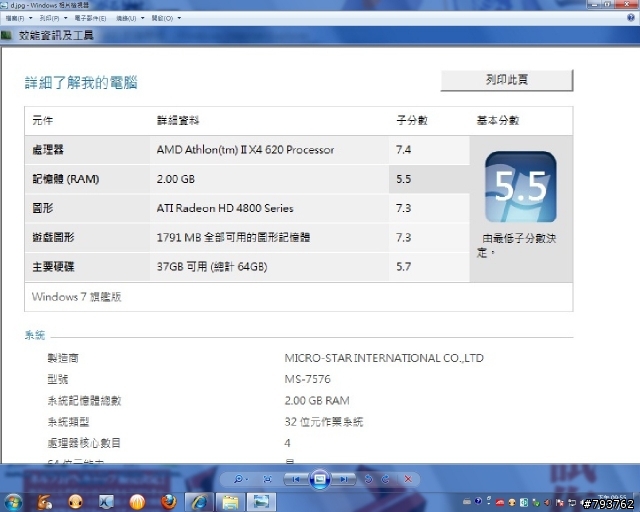This screenshot has height=512, width=640.
Task: Click 'MICRO-STAR INTERNATIONAL CO.,LTD' manufacturer value
Action: [384, 358]
